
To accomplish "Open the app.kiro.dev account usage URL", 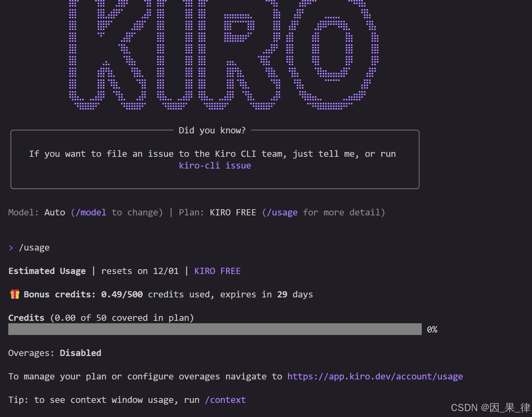I will click(375, 376).
